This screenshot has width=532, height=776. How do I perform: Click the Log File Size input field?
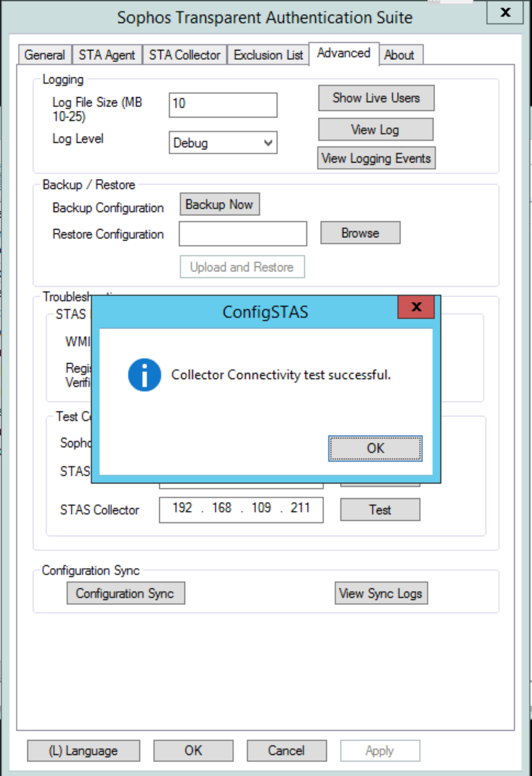(223, 105)
